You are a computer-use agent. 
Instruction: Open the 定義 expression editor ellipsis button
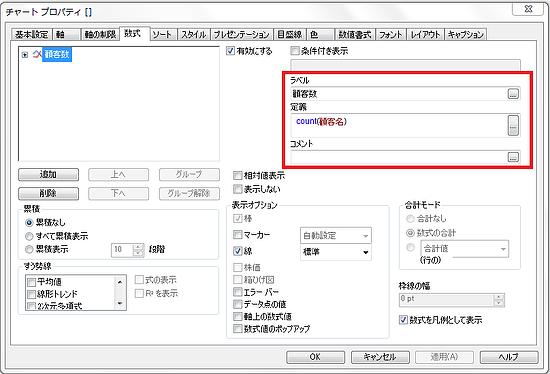(513, 125)
